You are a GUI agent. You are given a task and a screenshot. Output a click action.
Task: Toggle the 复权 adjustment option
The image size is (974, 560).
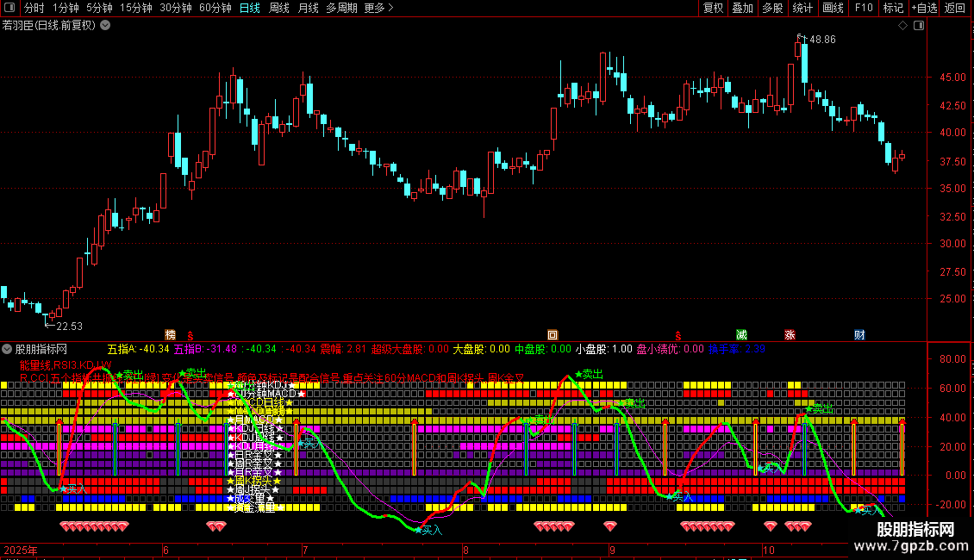pyautogui.click(x=713, y=8)
